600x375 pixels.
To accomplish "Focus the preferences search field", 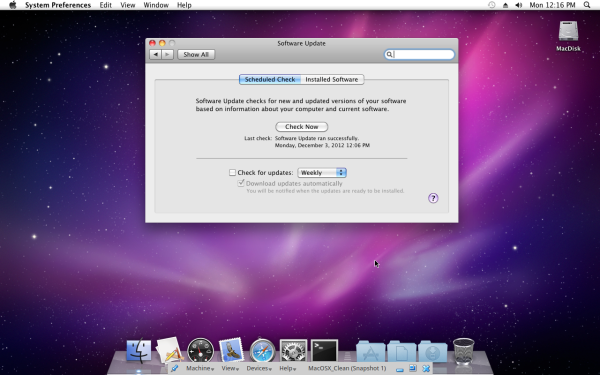I will coord(419,54).
